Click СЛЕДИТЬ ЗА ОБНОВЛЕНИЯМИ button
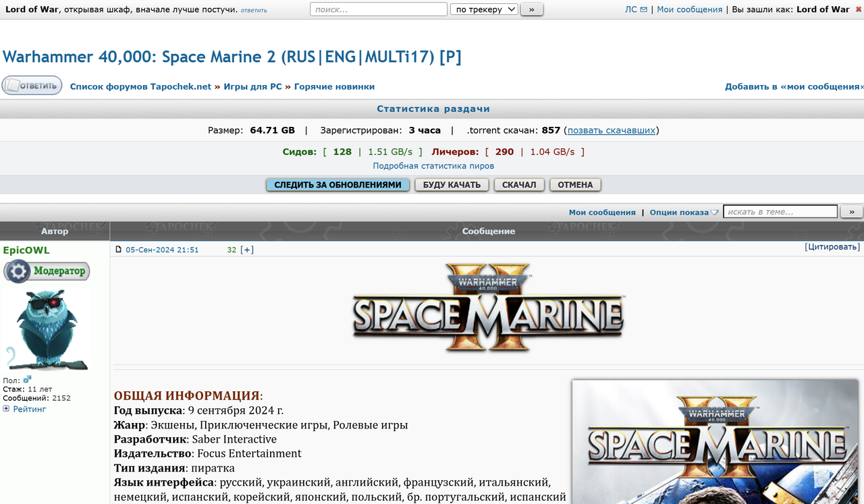This screenshot has height=504, width=864. 337,185
